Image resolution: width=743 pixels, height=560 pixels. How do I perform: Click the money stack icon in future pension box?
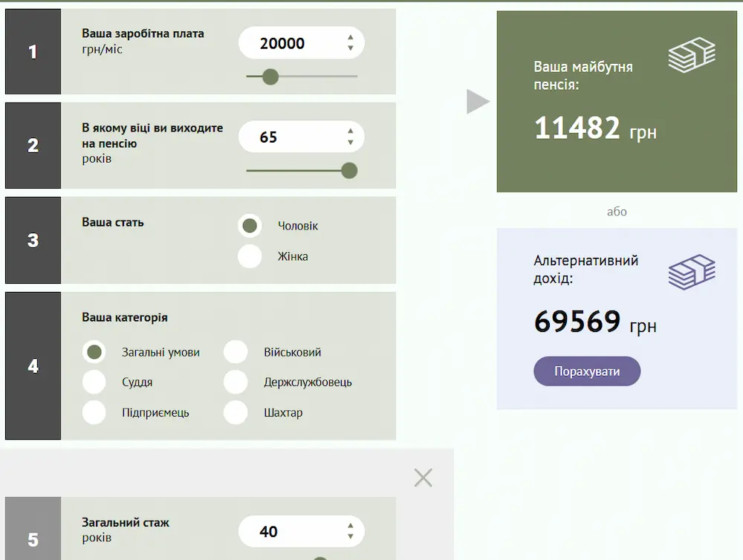pos(691,55)
